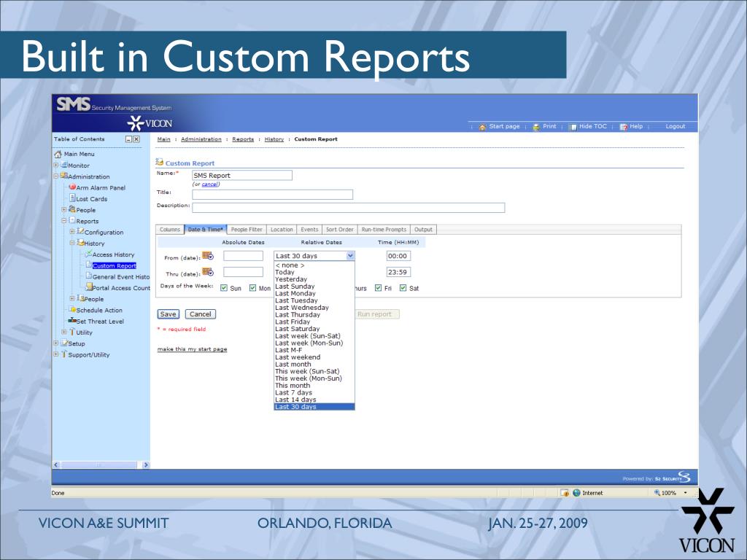The width and height of the screenshot is (747, 560).
Task: Click the cancel link under Name field
Action: pos(209,184)
